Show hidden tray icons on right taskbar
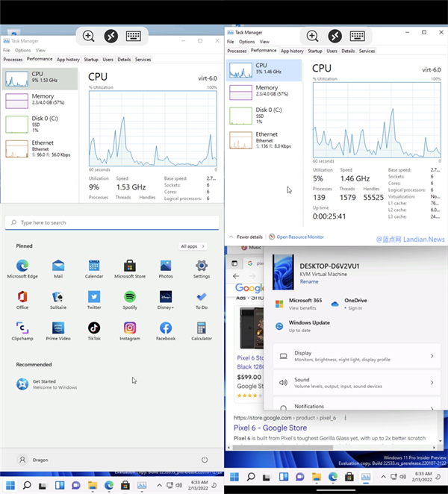448x494 pixels. tap(383, 477)
